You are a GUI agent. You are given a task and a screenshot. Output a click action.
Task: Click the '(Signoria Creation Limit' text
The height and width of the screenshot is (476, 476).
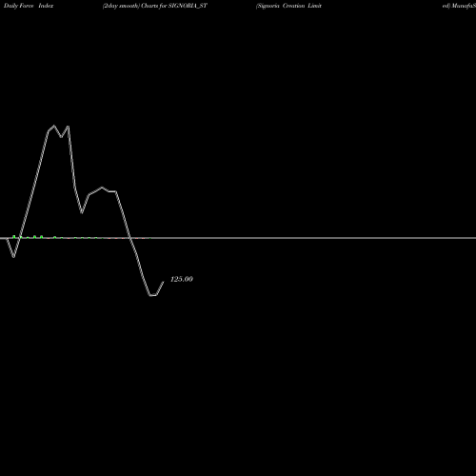(x=288, y=6)
